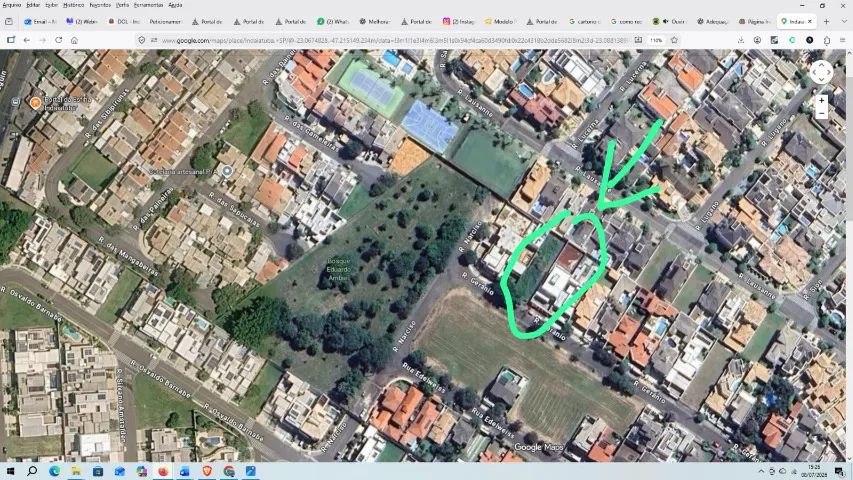Viewport: 853px width, 480px height.
Task: Open the browser application hamburger menu
Action: coord(843,40)
